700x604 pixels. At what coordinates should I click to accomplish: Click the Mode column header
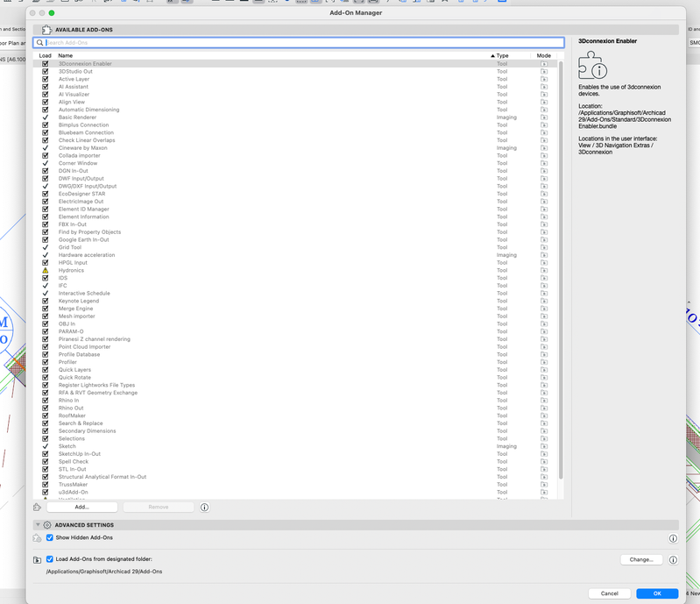pyautogui.click(x=544, y=55)
